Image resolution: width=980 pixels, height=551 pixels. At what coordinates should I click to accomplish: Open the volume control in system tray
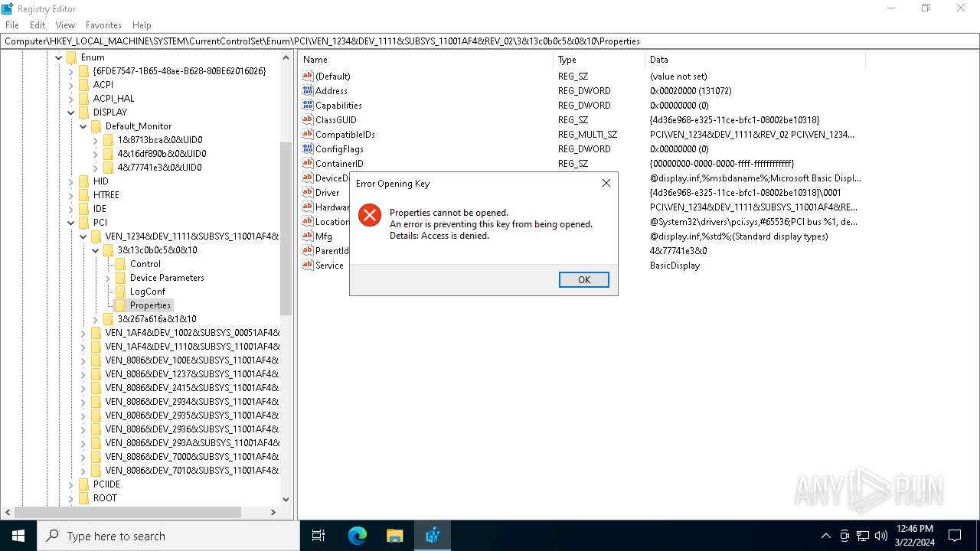coord(880,536)
